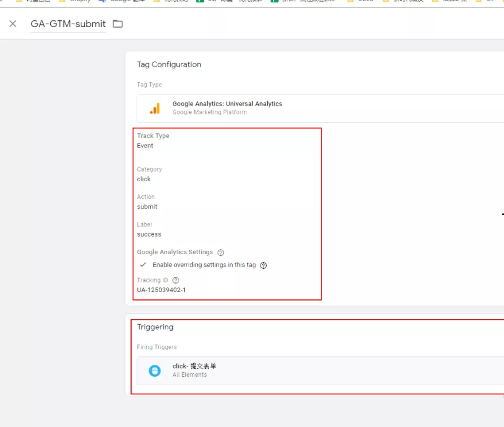Click the Label value 'success'
Image resolution: width=504 pixels, height=427 pixels.
click(149, 234)
